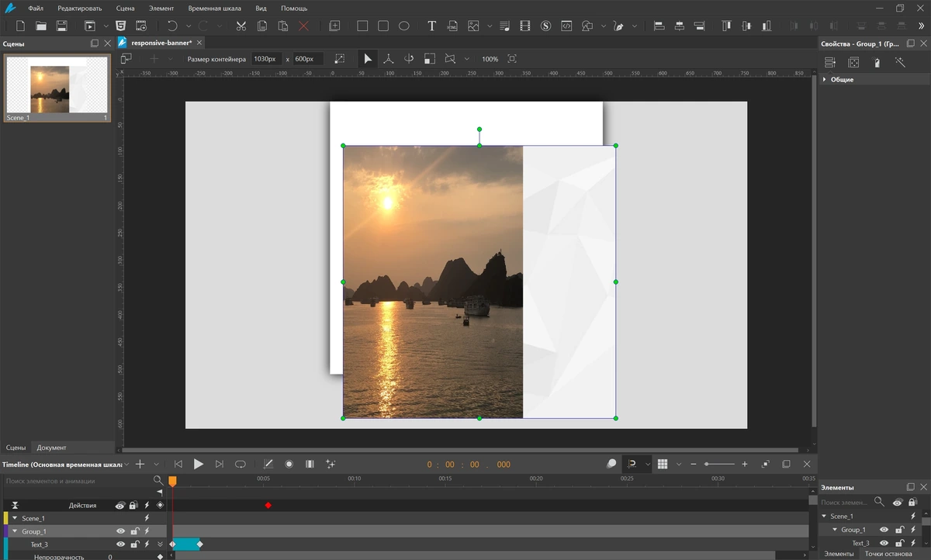This screenshot has height=560, width=931.
Task: Open the Preview browser dropdown arrow
Action: click(x=106, y=26)
